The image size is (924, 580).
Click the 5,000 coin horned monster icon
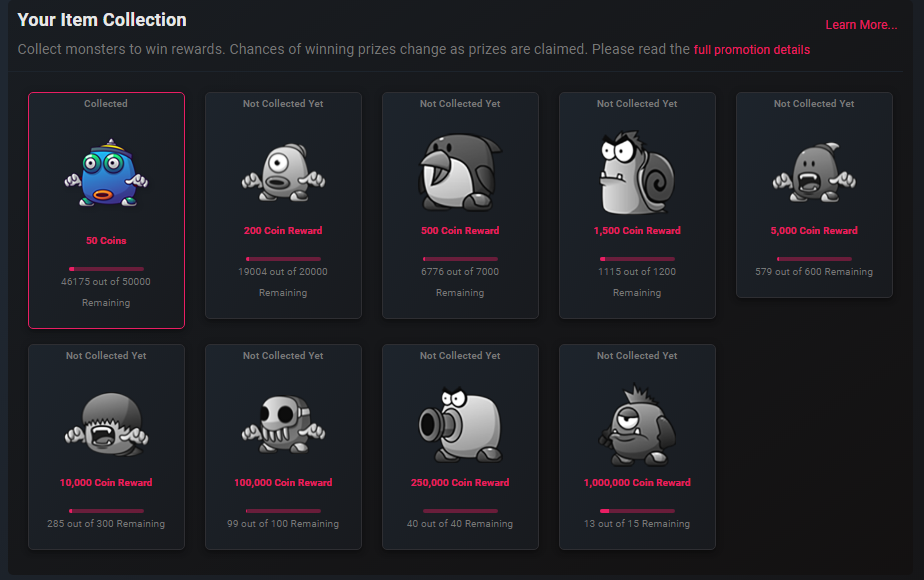tap(814, 172)
